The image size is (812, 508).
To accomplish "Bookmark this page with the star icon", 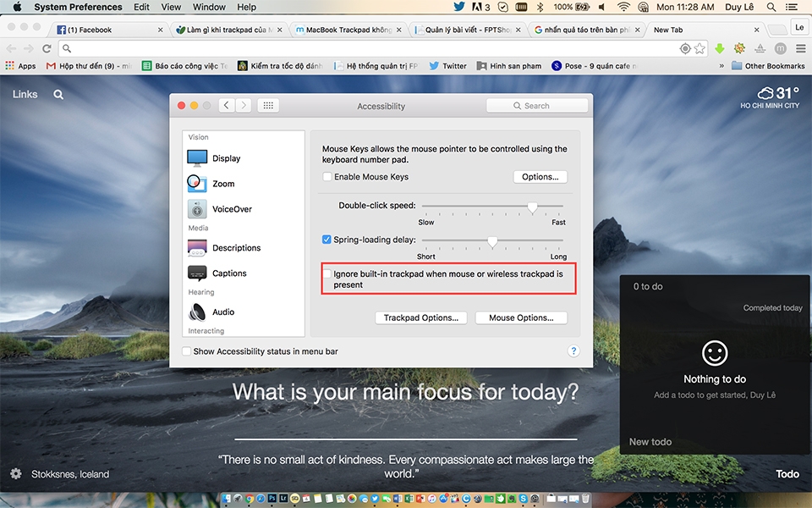I will (x=700, y=48).
